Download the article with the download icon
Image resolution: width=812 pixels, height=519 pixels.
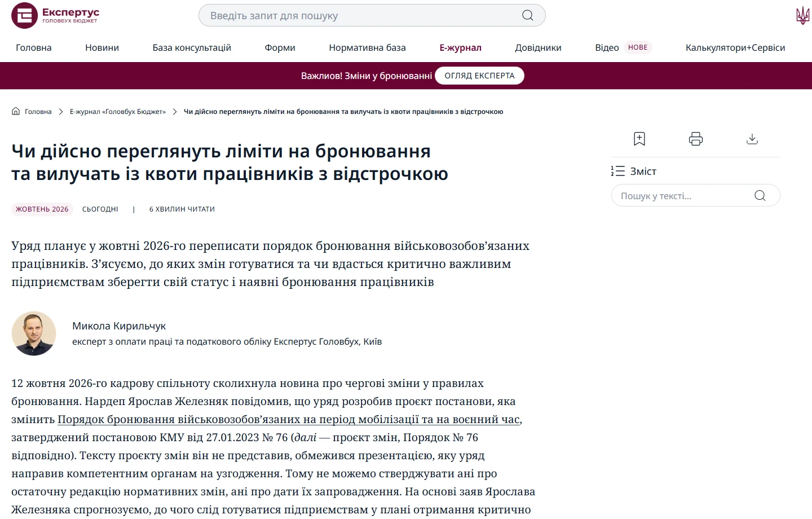(x=752, y=139)
